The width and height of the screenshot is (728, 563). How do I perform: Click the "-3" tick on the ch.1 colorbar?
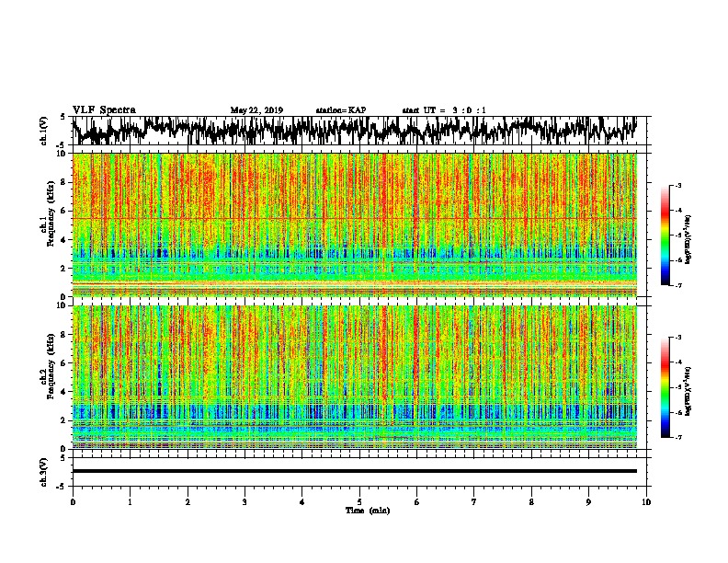[x=677, y=186]
